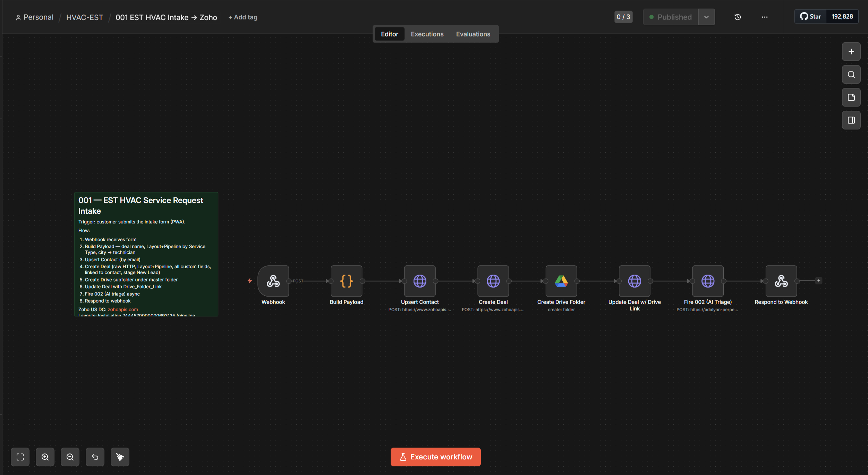
Task: Click Execute workflow button
Action: (x=435, y=457)
